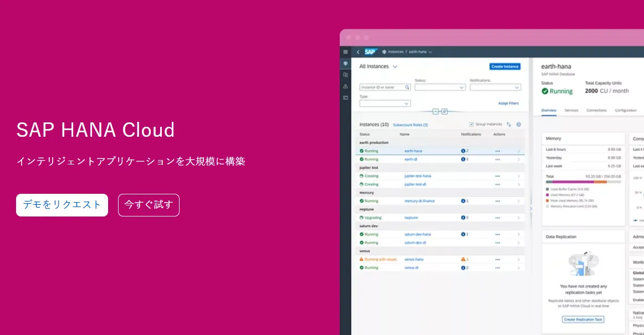Open the navigation hamburger menu icon
The height and width of the screenshot is (335, 644).
345,52
